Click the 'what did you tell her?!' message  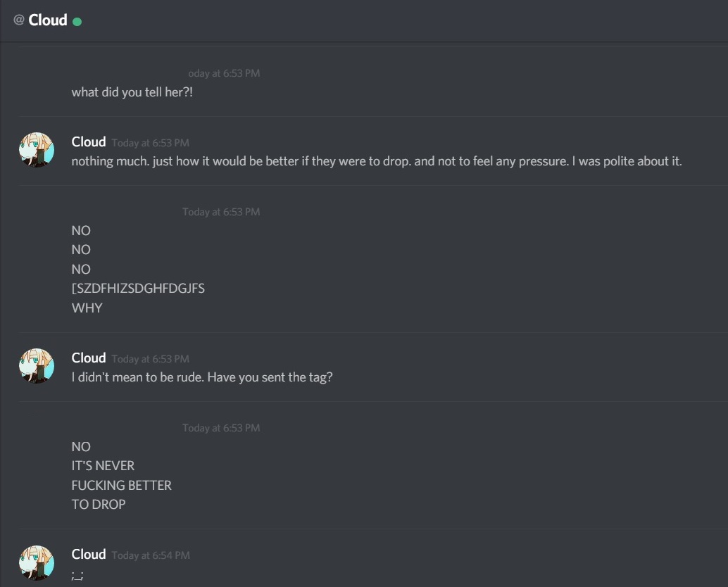coord(132,92)
